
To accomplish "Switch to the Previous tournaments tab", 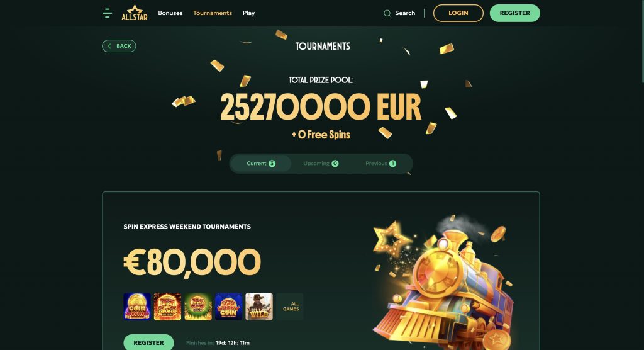I will [x=380, y=163].
